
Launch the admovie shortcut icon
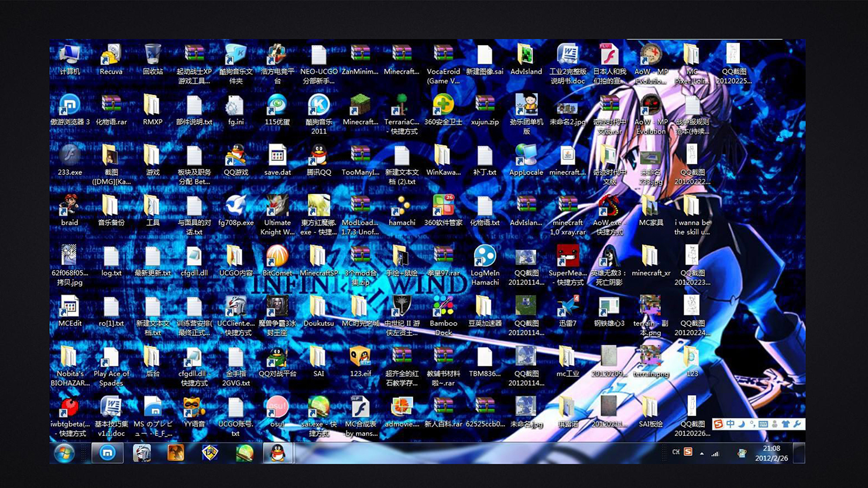click(x=402, y=412)
